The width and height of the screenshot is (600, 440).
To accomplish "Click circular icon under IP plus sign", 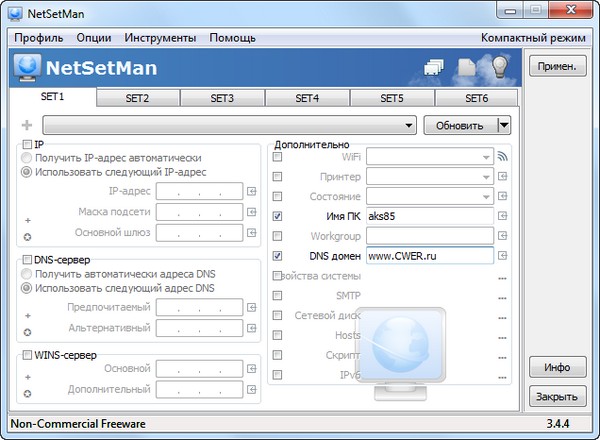I will [x=28, y=237].
